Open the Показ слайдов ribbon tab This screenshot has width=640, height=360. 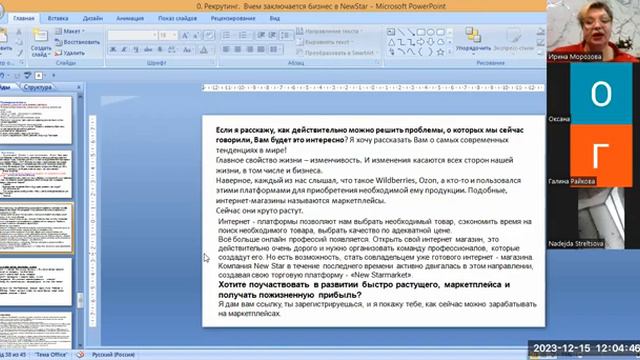tap(177, 18)
